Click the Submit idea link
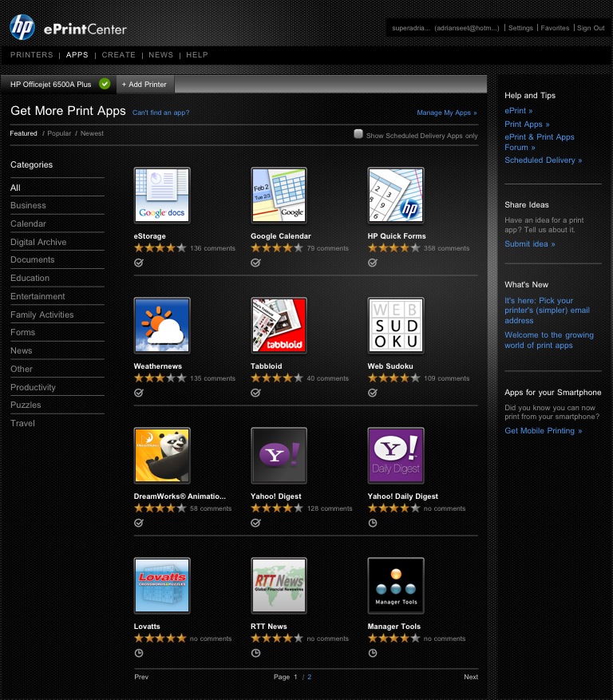 point(530,243)
